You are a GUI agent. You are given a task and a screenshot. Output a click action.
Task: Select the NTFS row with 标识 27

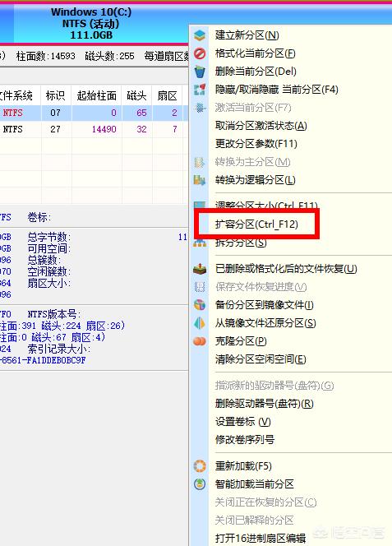[94, 129]
